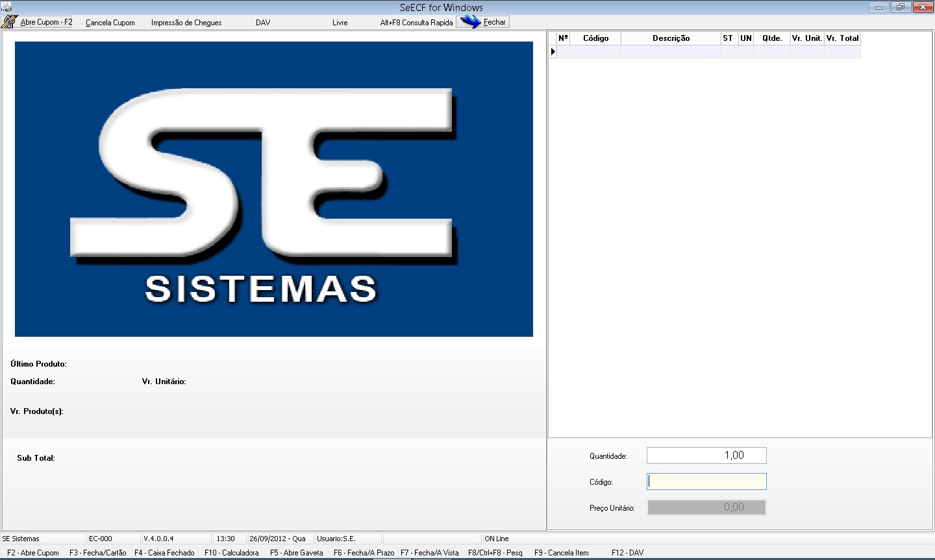
Task: Open the application icon in title bar
Action: [x=6, y=7]
